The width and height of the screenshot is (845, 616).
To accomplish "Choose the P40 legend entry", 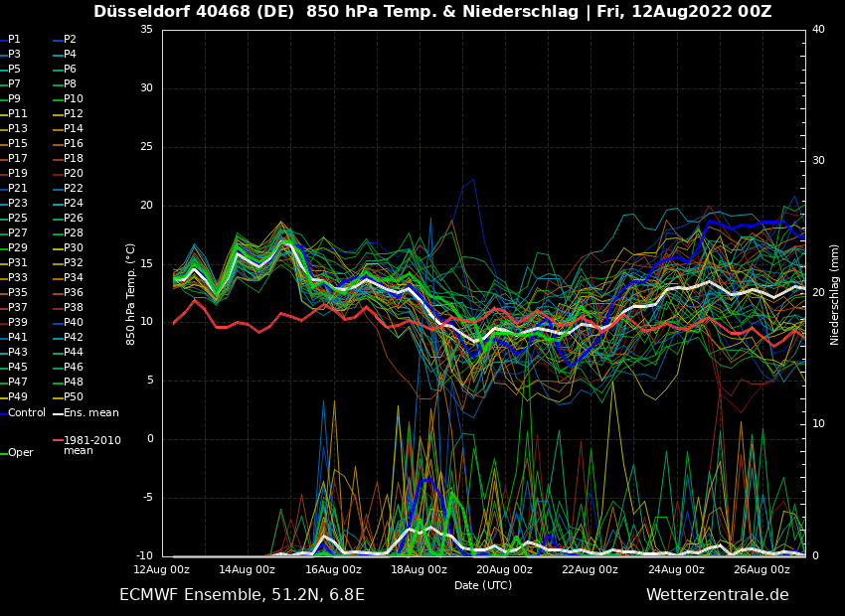I will 74,323.
